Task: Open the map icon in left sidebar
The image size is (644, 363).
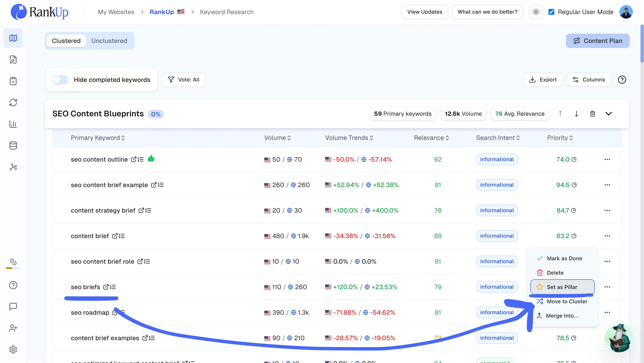Action: tap(13, 38)
